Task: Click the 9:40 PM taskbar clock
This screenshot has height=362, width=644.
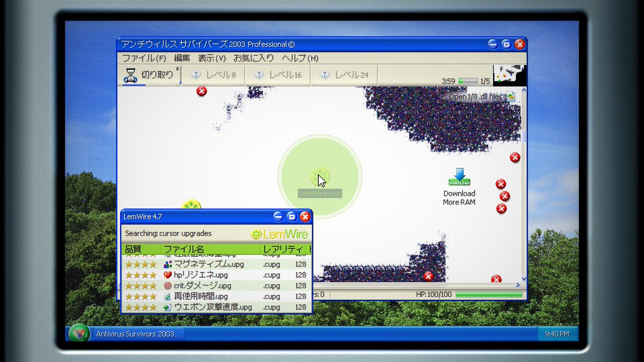Action: (x=557, y=334)
